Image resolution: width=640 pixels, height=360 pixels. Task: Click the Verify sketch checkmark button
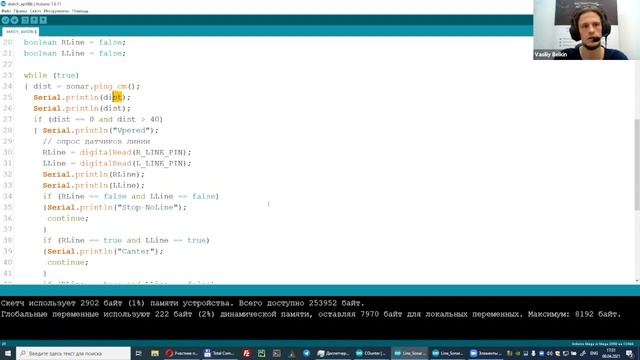click(x=5, y=20)
